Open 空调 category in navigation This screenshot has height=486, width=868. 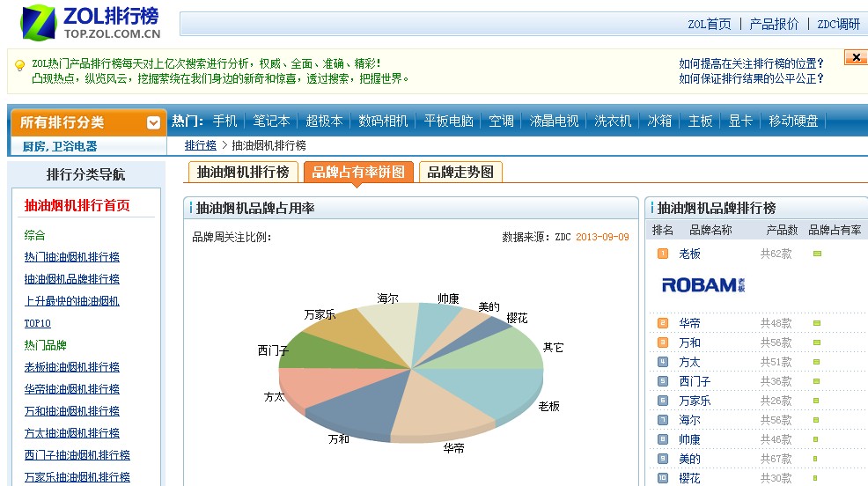coord(501,121)
